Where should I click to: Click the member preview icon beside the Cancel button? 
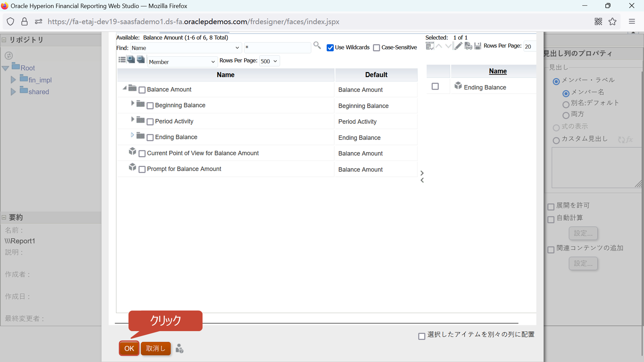179,348
